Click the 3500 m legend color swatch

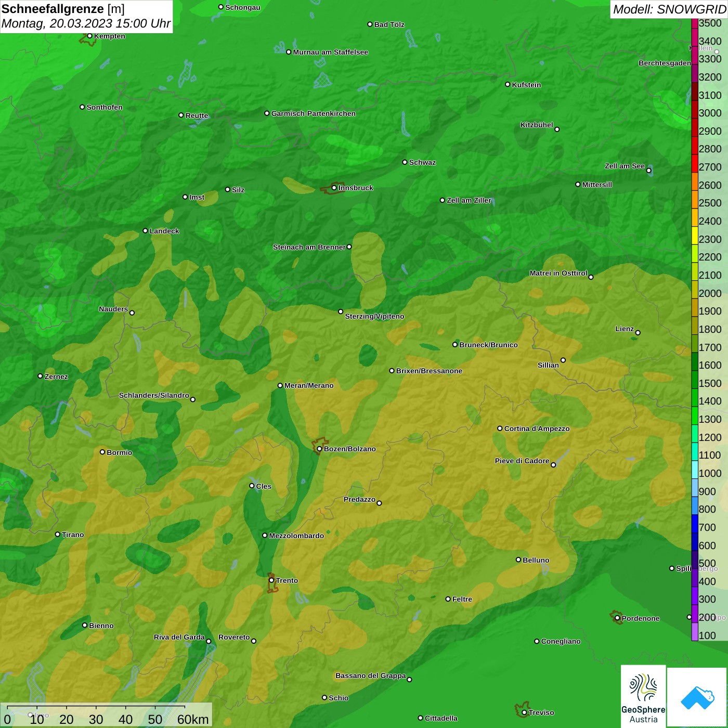[x=695, y=23]
